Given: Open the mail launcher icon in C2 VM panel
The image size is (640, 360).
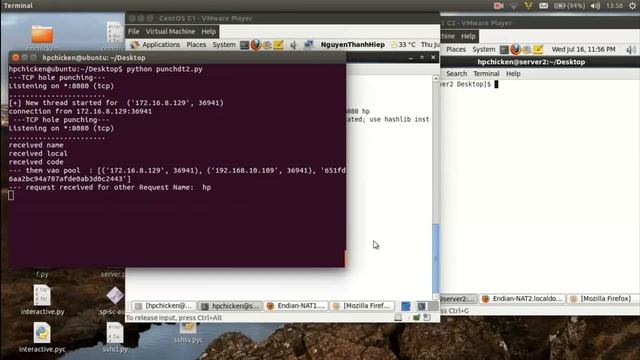Looking at the screenshot, I should point(527,50).
